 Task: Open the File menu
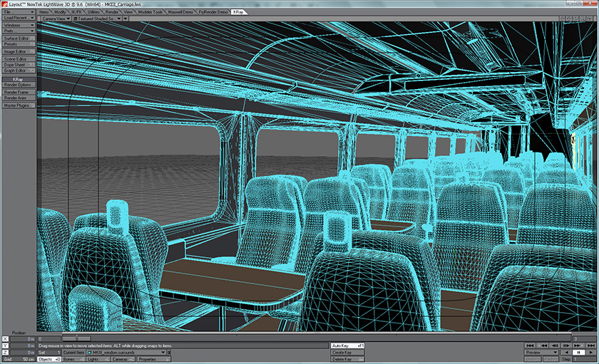(19, 12)
